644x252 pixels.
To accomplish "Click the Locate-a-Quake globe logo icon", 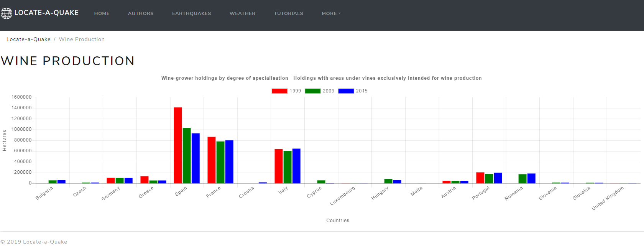I will (x=7, y=13).
